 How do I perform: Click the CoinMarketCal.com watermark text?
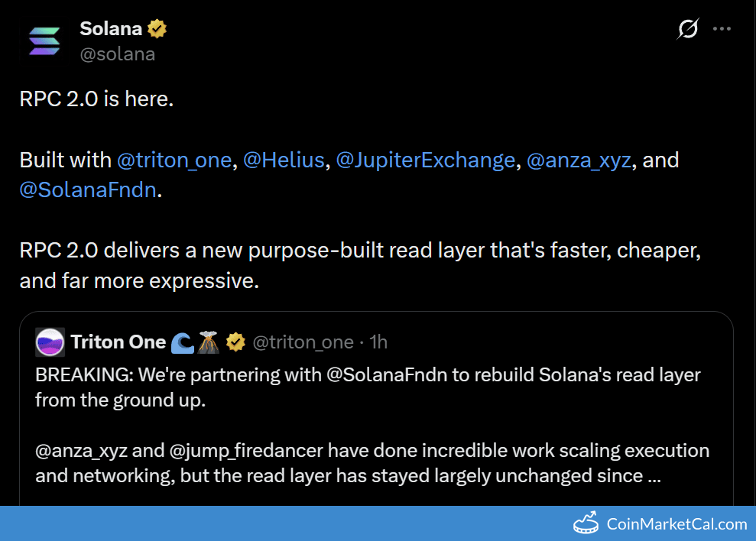click(677, 524)
